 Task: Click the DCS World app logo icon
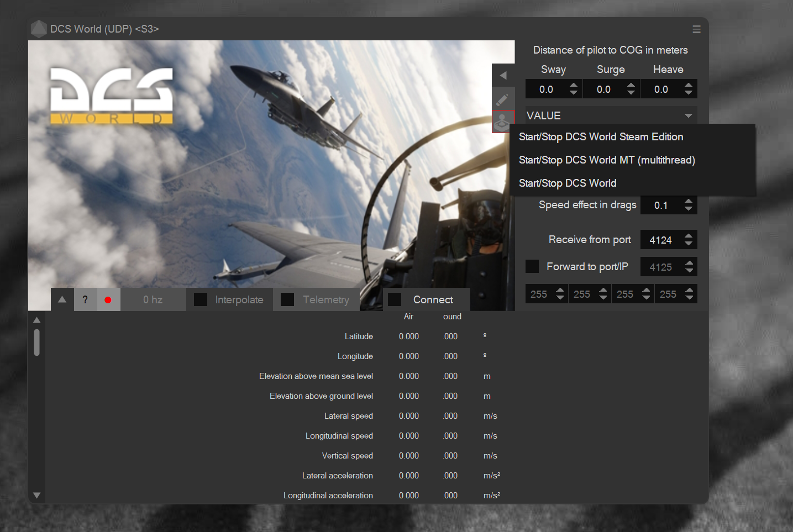point(39,29)
